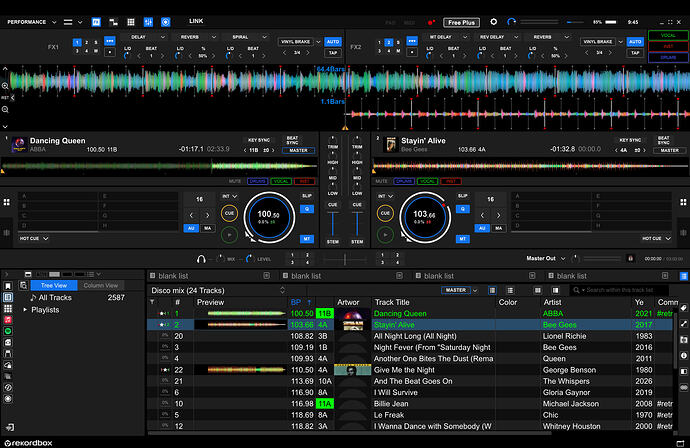Zoom out the waveform using lower magnifier
Screen dimensions: 690x448
coord(5,109)
